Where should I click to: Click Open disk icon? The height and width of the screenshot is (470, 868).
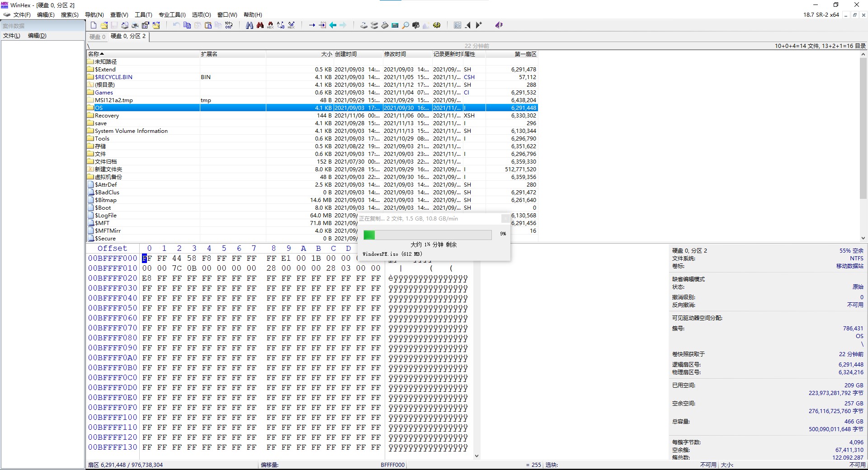(x=364, y=25)
